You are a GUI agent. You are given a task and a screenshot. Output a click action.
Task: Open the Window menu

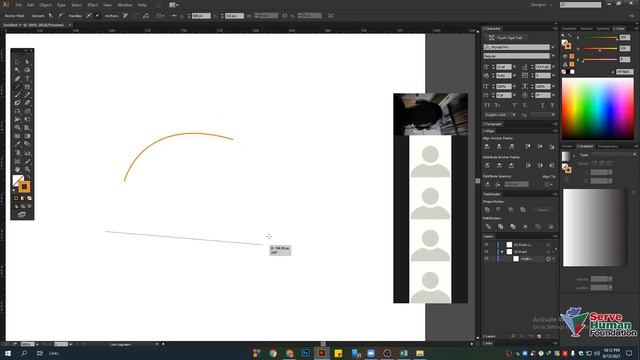[x=124, y=5]
